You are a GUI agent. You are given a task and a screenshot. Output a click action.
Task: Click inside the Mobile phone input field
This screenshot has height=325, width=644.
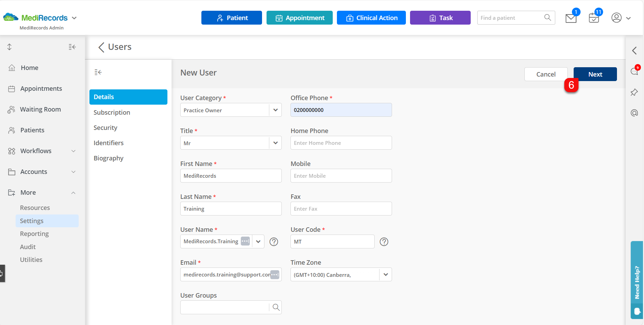341,176
